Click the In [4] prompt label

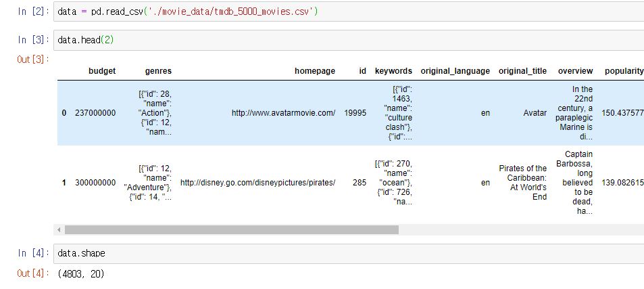[33, 253]
